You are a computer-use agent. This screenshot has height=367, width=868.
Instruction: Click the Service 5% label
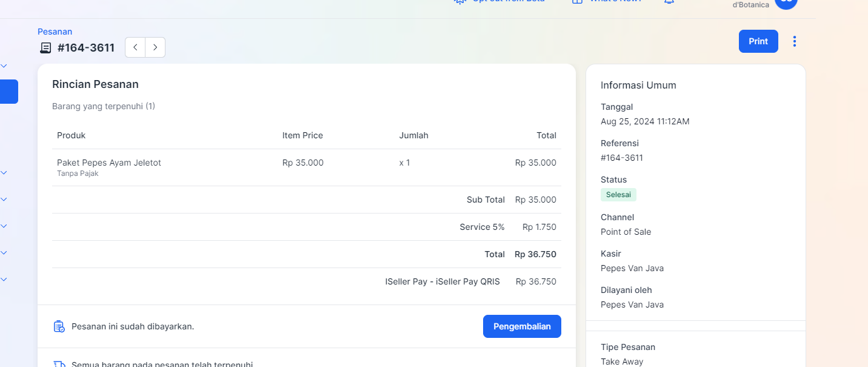click(x=482, y=227)
